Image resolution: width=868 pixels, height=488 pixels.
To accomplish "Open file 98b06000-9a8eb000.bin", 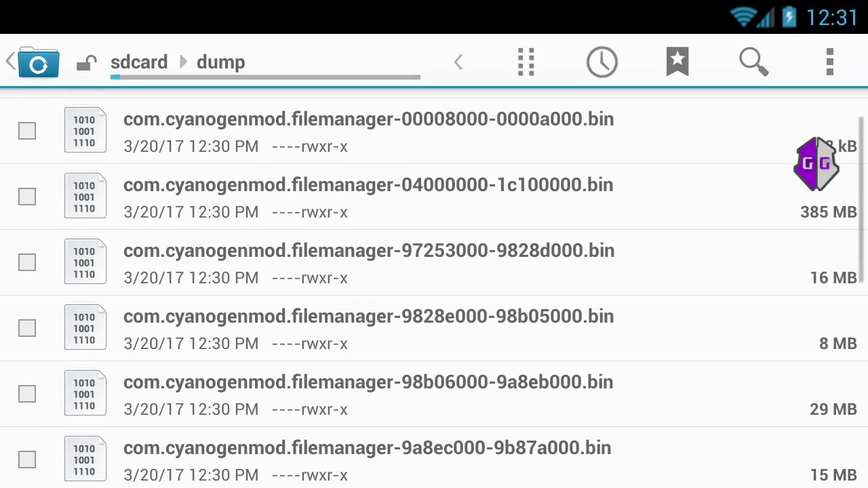I will (368, 382).
